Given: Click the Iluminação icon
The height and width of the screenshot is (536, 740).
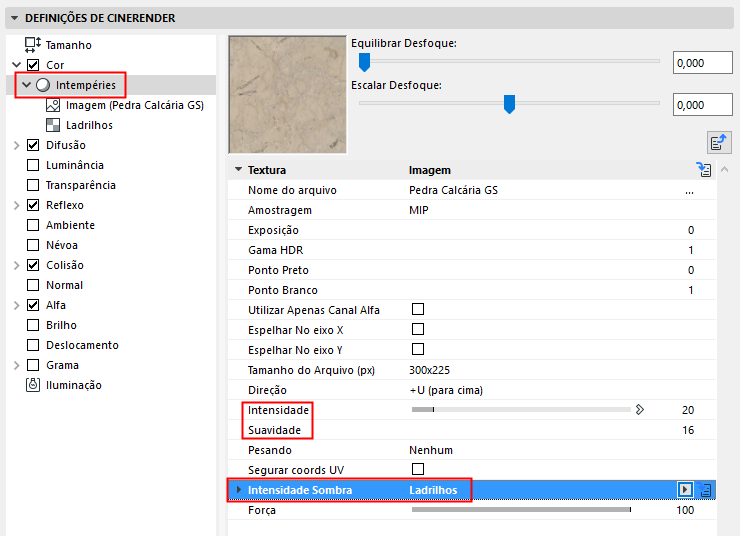Looking at the screenshot, I should [33, 385].
